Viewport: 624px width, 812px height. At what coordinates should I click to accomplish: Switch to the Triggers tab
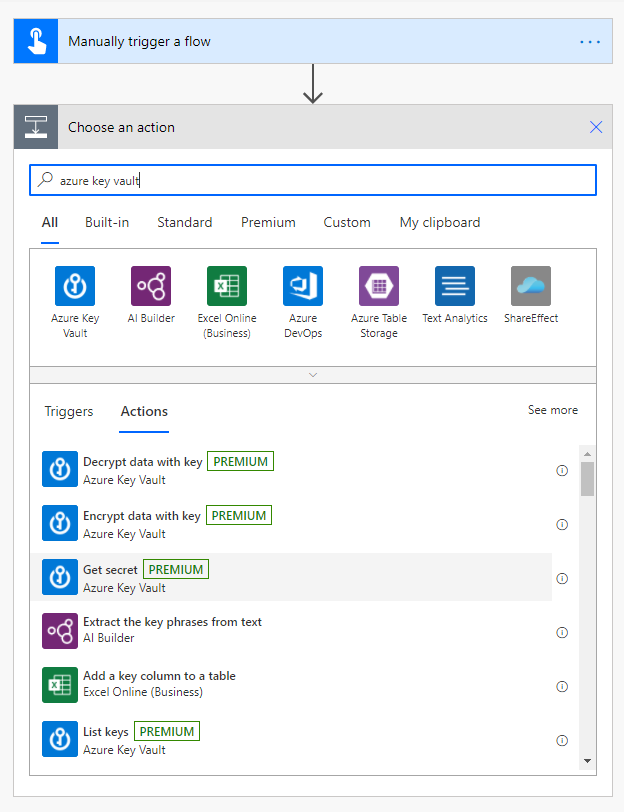69,412
